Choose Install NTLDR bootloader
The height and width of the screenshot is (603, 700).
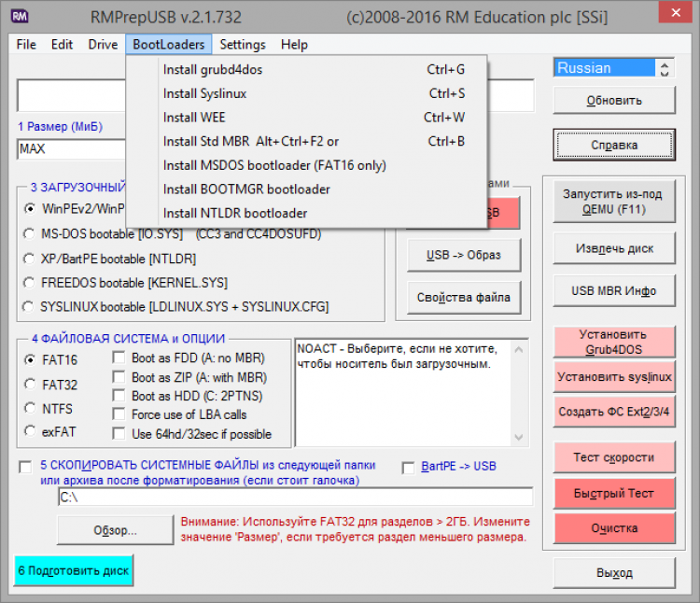[x=307, y=214]
